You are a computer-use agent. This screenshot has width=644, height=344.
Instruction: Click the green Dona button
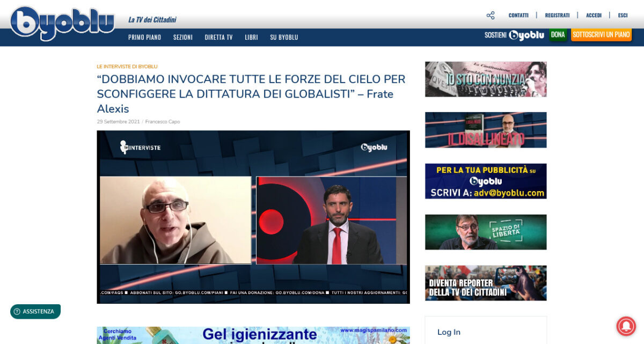tap(558, 35)
